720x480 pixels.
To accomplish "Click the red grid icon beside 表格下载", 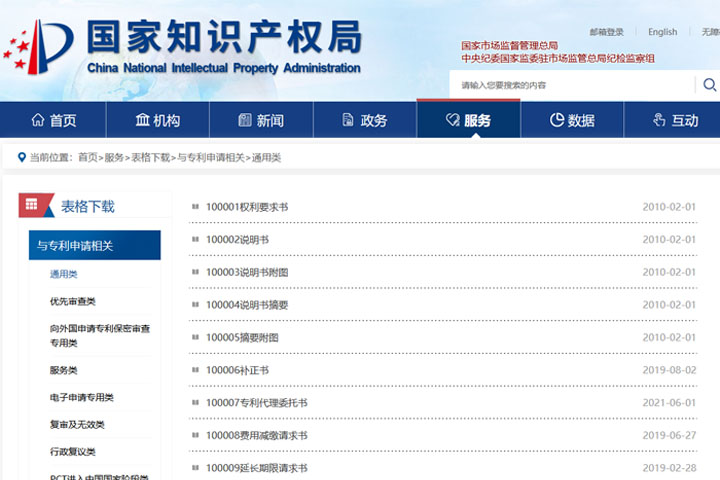I will pos(32,205).
